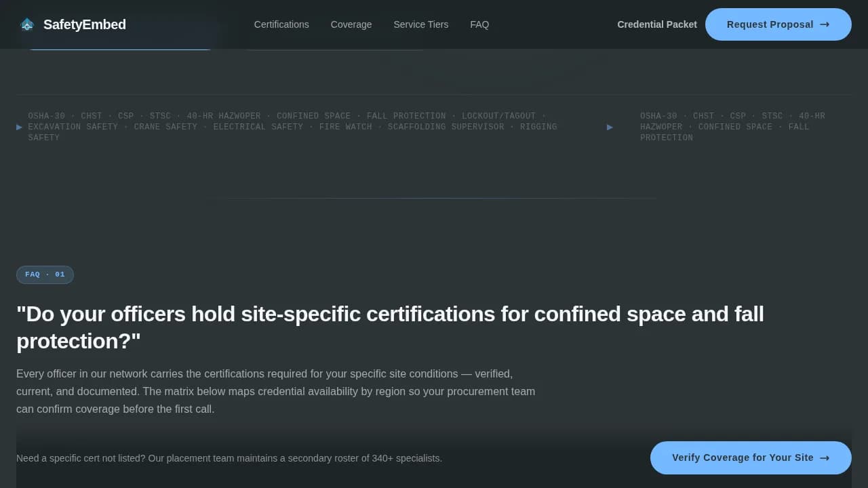Image resolution: width=868 pixels, height=488 pixels.
Task: Open the Coverage nav item
Action: click(x=351, y=24)
